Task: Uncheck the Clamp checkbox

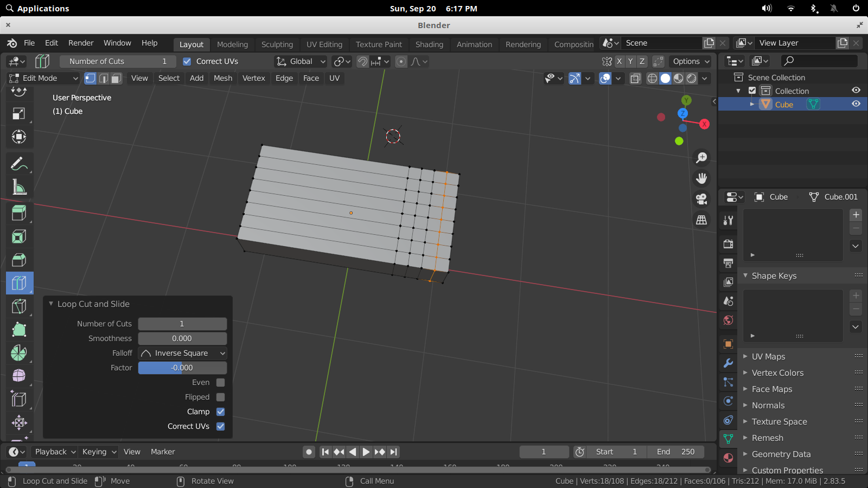Action: (x=220, y=412)
